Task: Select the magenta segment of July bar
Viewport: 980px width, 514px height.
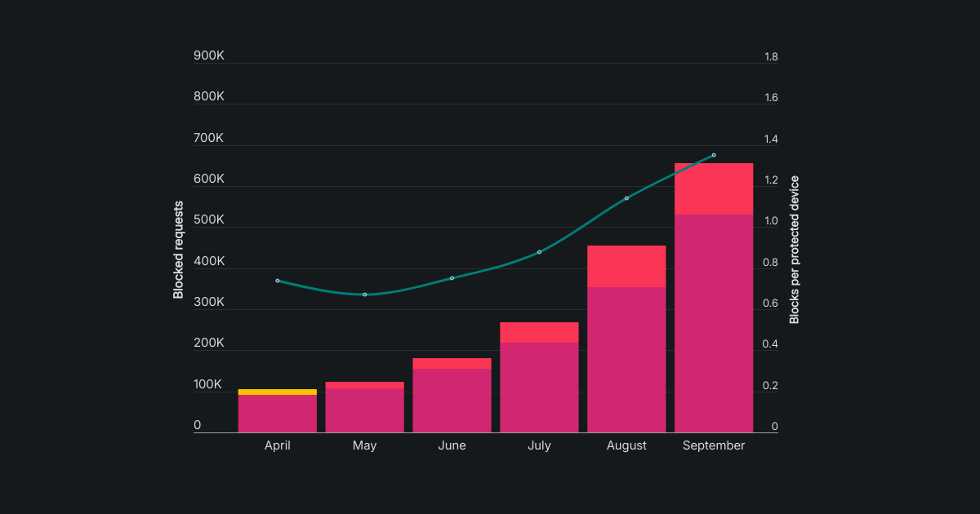Action: tap(540, 388)
